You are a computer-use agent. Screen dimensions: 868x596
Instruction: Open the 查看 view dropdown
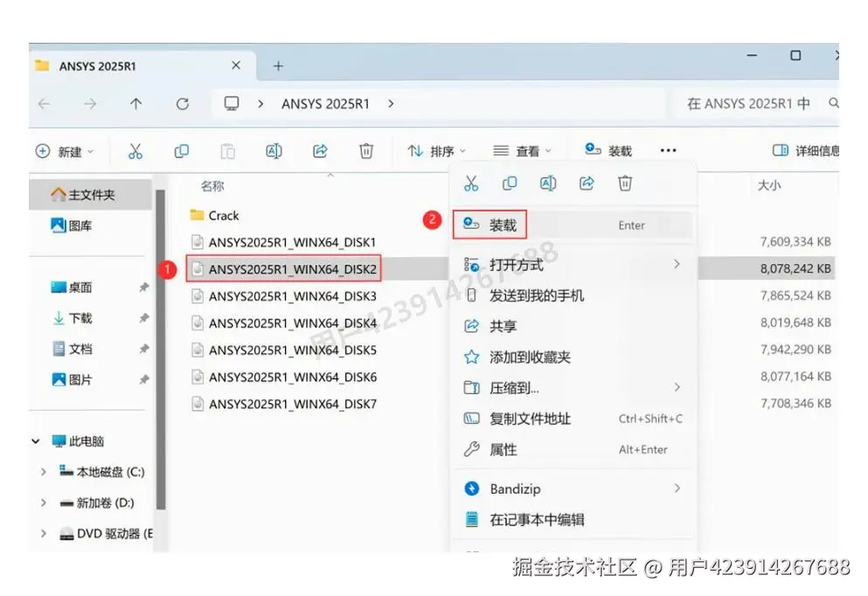[x=524, y=150]
